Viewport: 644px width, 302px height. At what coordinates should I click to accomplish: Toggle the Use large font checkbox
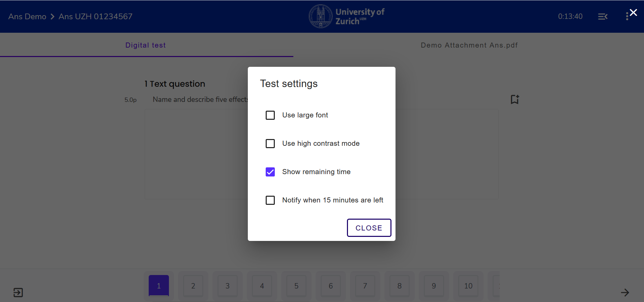pyautogui.click(x=270, y=115)
